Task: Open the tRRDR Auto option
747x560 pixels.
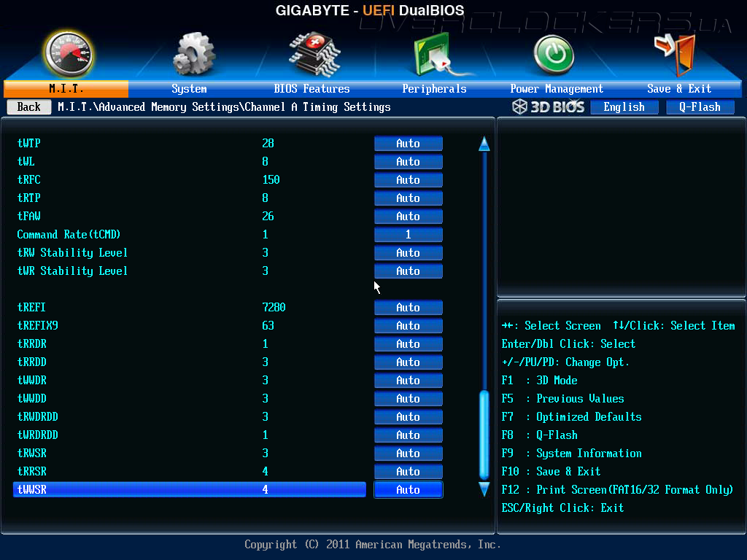Action: click(x=409, y=343)
